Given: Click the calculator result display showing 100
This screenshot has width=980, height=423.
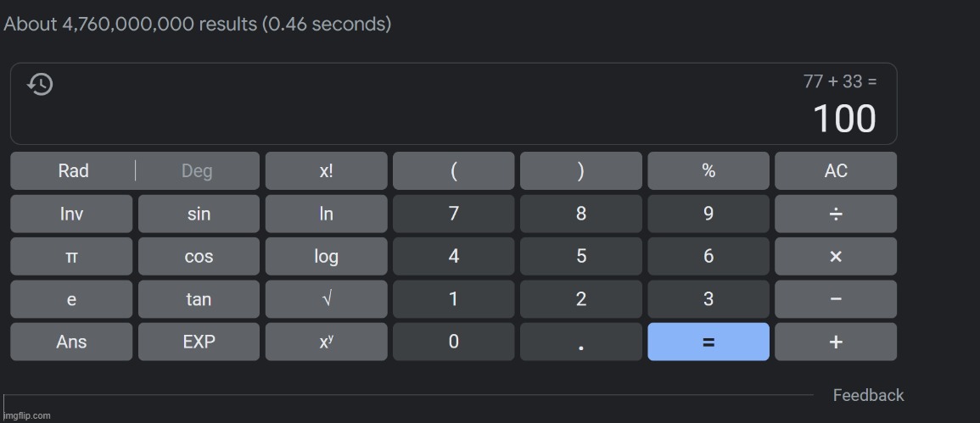Looking at the screenshot, I should tap(844, 119).
